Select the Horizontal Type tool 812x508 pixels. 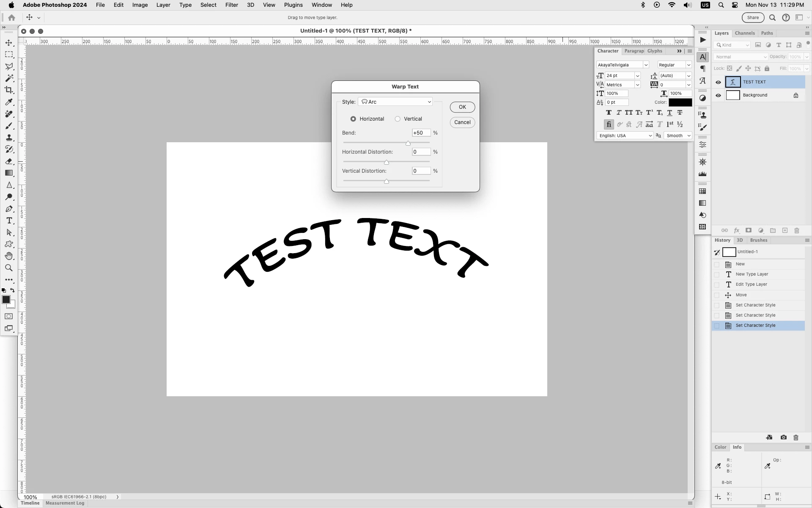pyautogui.click(x=9, y=221)
